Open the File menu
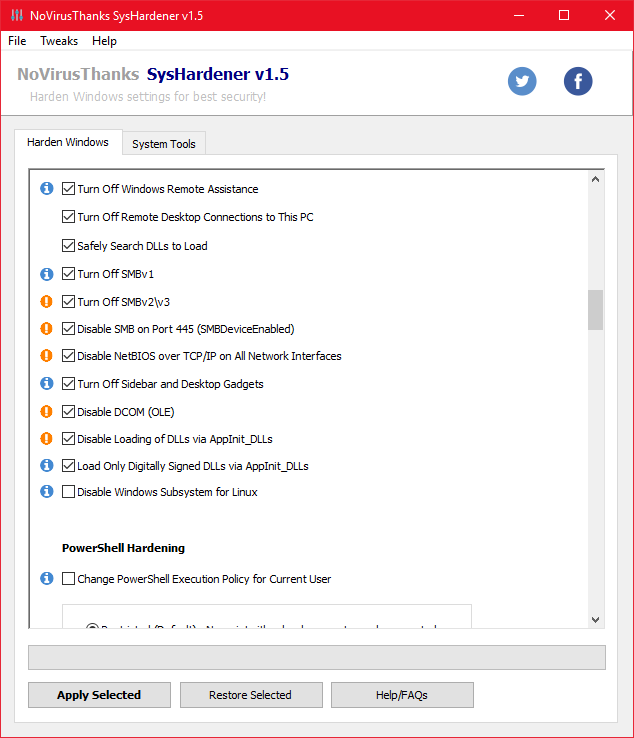634x738 pixels. 17,41
